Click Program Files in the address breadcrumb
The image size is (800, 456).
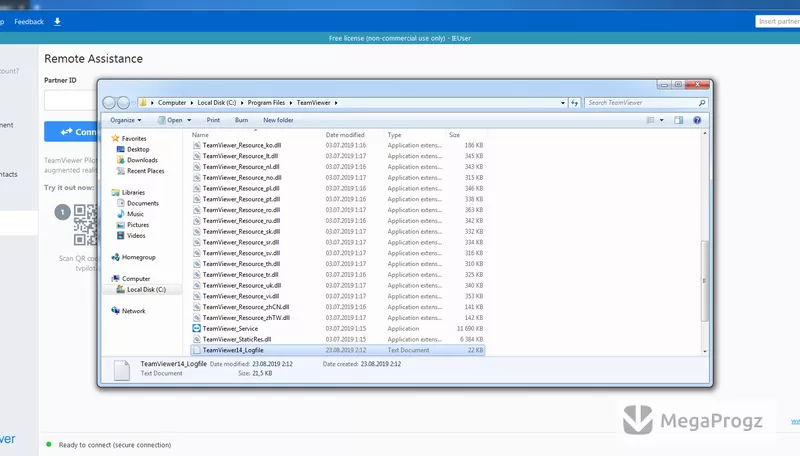[x=266, y=103]
